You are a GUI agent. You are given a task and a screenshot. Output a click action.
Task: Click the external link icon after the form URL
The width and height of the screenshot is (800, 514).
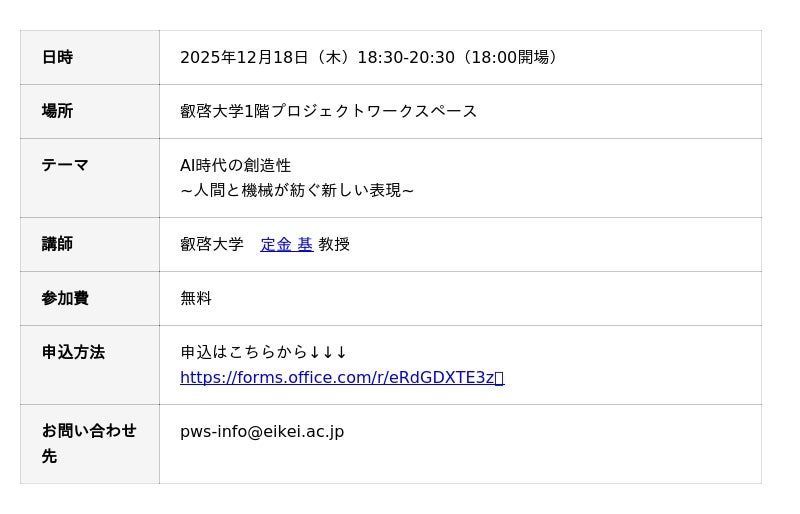click(x=500, y=378)
